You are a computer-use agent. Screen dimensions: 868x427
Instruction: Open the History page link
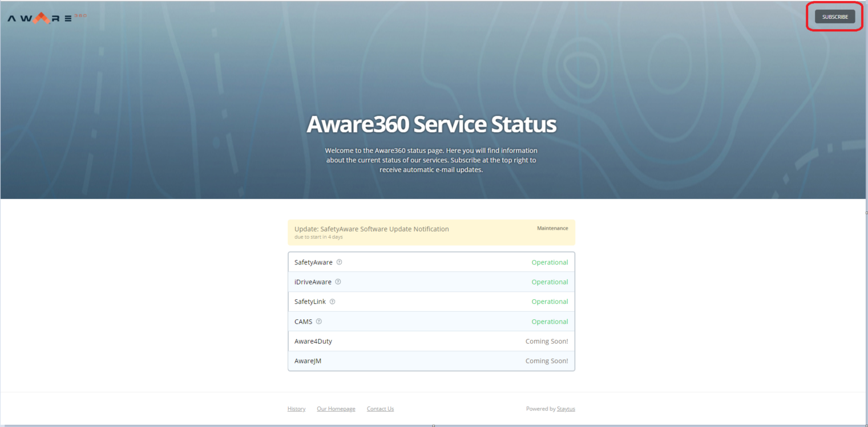pyautogui.click(x=296, y=408)
